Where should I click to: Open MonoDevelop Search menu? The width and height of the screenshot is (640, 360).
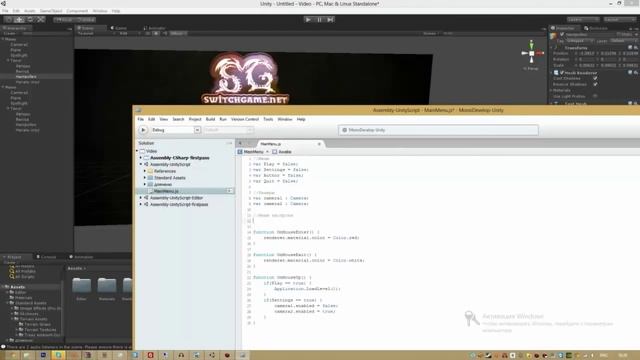[x=178, y=119]
